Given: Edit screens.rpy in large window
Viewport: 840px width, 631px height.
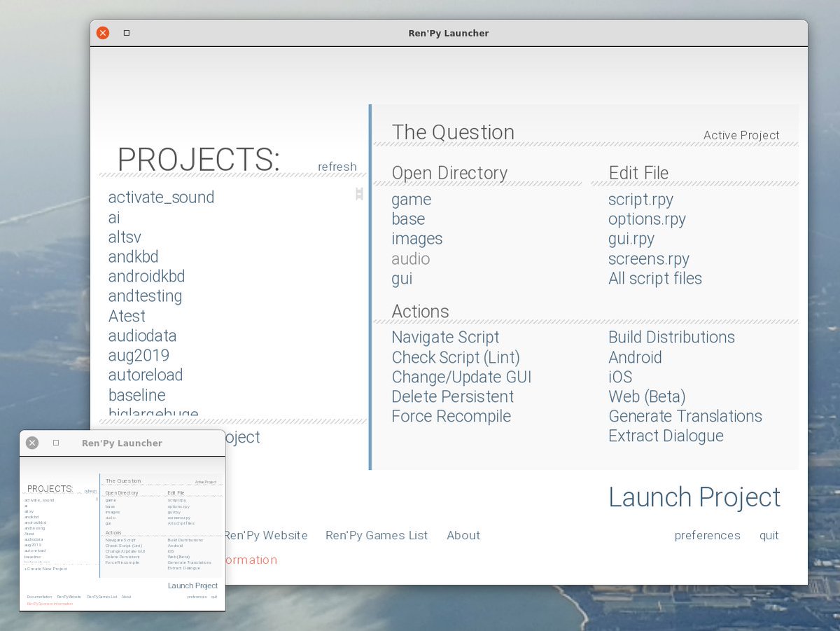Looking at the screenshot, I should click(x=649, y=258).
